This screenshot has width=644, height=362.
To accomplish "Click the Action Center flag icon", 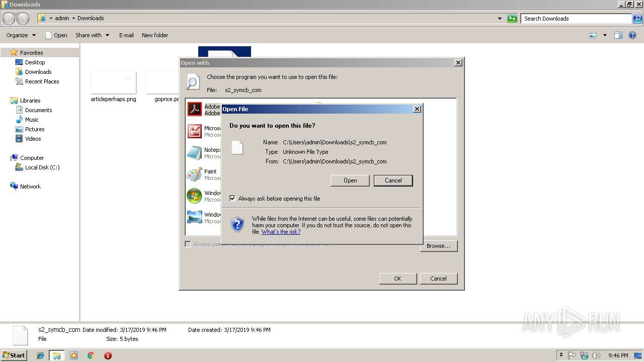I will (573, 355).
